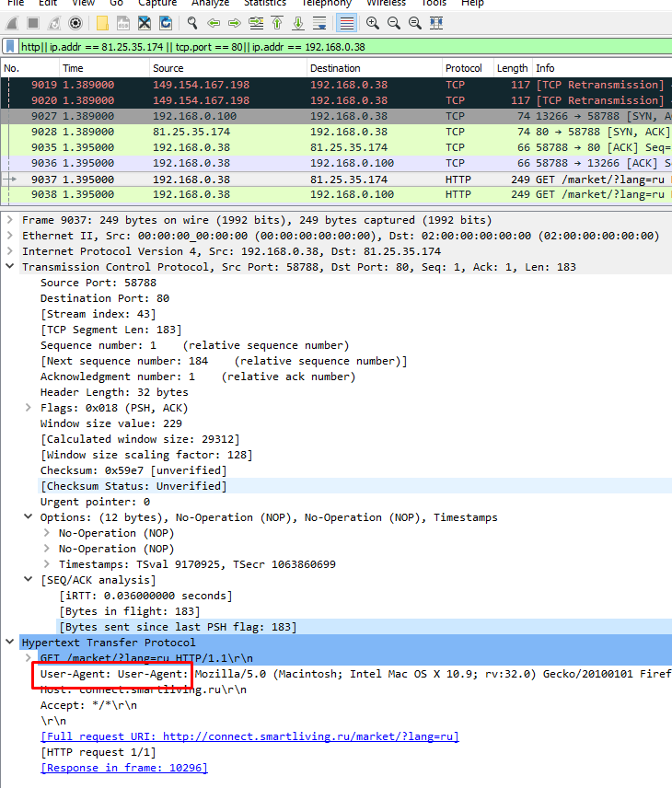Toggle packet list colorization
672x788 pixels.
(346, 23)
